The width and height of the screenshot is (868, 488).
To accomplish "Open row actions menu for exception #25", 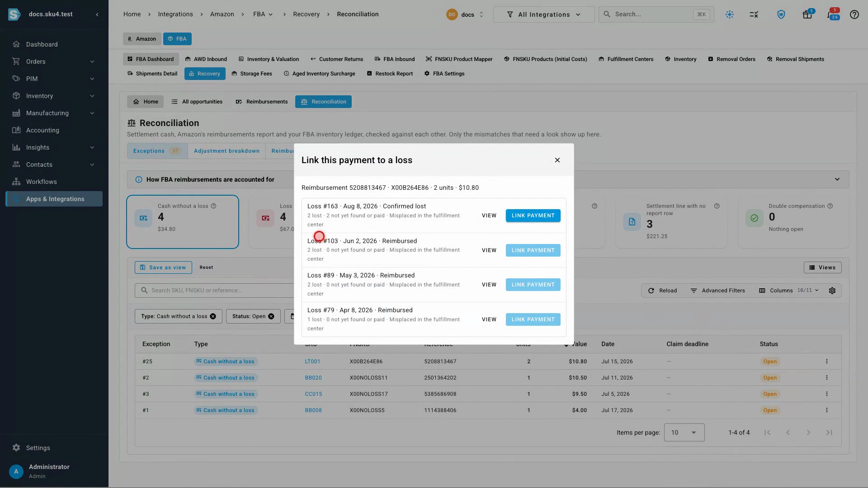I will (827, 361).
